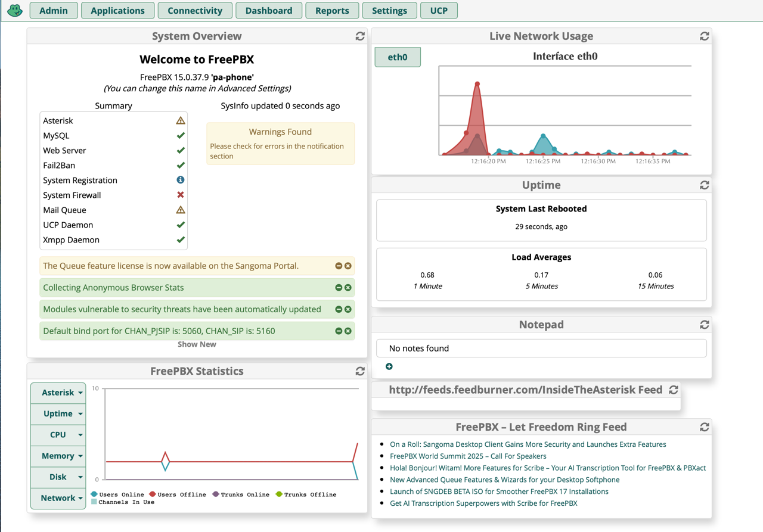Toggle Users Offline legend swatch
This screenshot has width=763, height=532.
point(153,494)
